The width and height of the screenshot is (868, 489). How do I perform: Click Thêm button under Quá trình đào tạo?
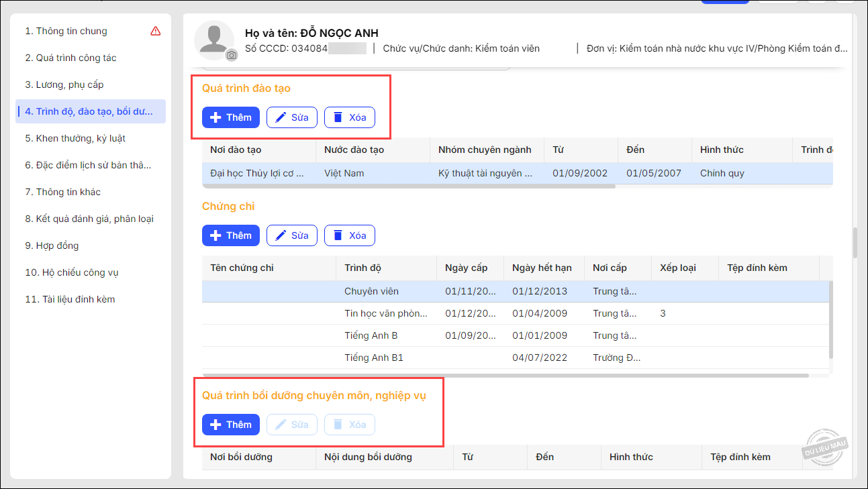click(x=231, y=117)
